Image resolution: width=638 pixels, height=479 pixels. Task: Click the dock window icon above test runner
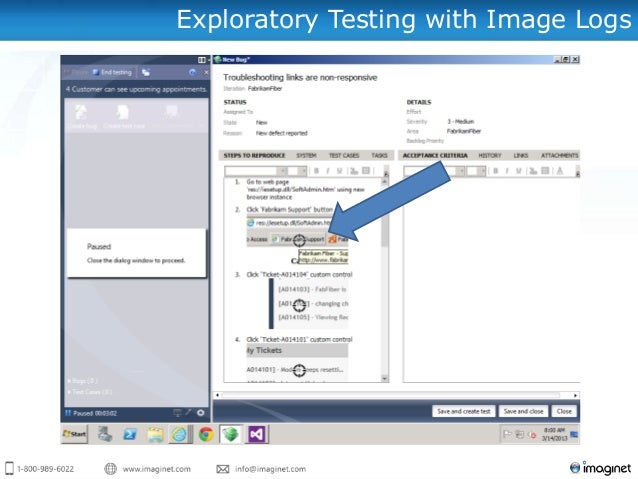coord(201,60)
